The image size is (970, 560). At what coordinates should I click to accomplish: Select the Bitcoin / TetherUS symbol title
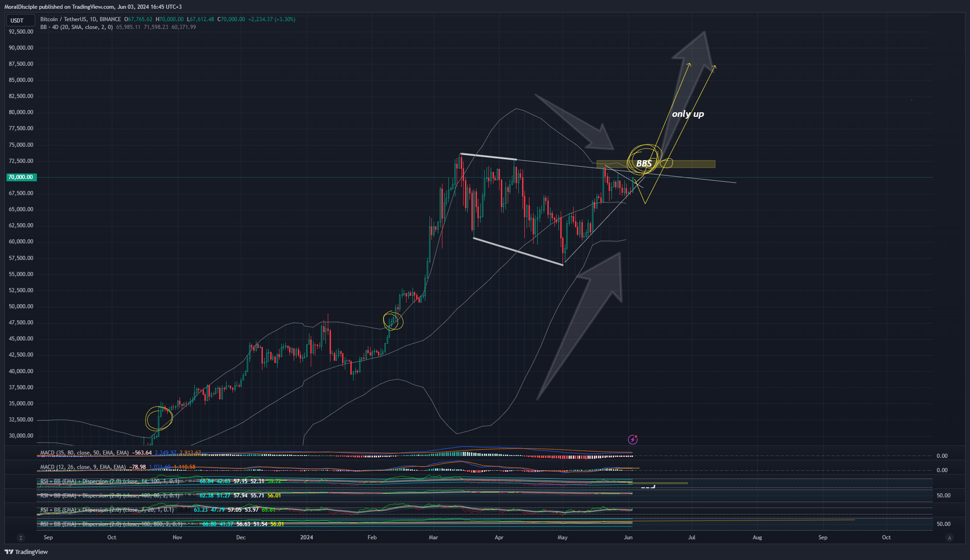click(81, 19)
